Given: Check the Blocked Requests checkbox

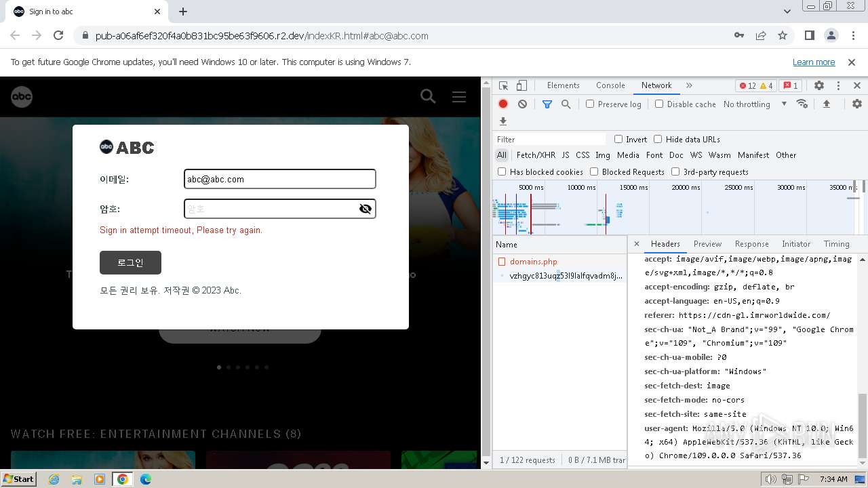Looking at the screenshot, I should [594, 172].
